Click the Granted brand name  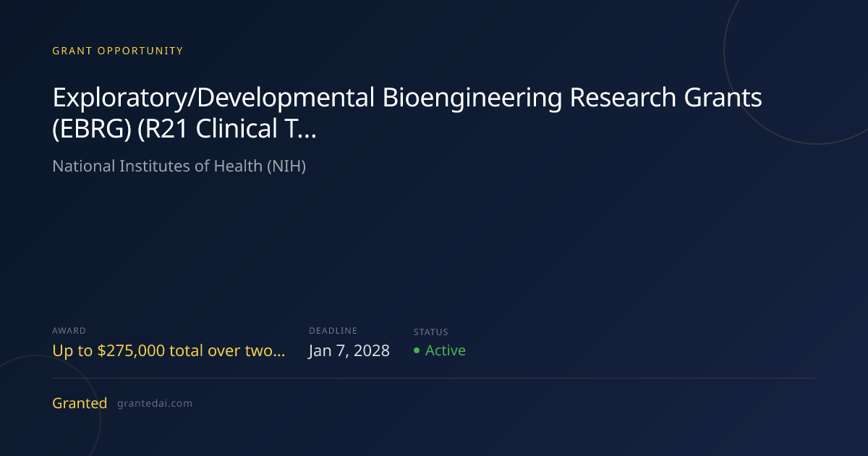click(80, 403)
